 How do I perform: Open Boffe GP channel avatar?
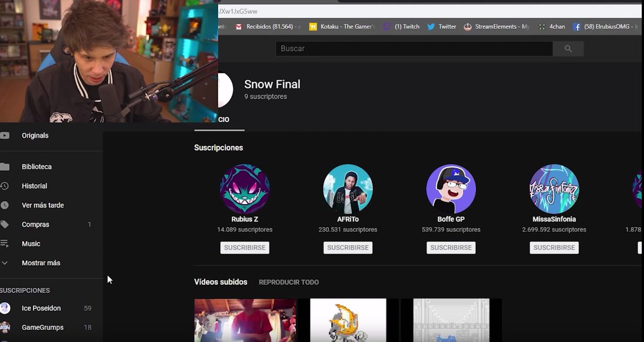pyautogui.click(x=451, y=189)
